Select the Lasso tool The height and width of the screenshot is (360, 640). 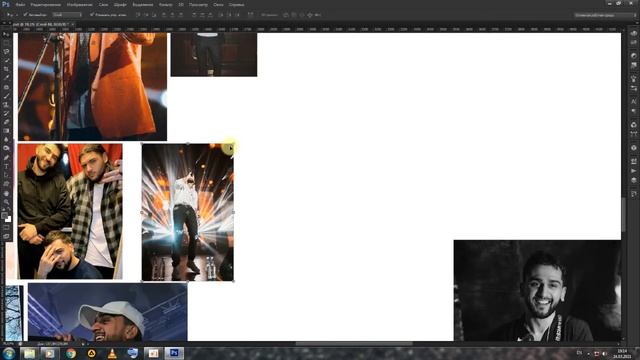tap(6, 51)
